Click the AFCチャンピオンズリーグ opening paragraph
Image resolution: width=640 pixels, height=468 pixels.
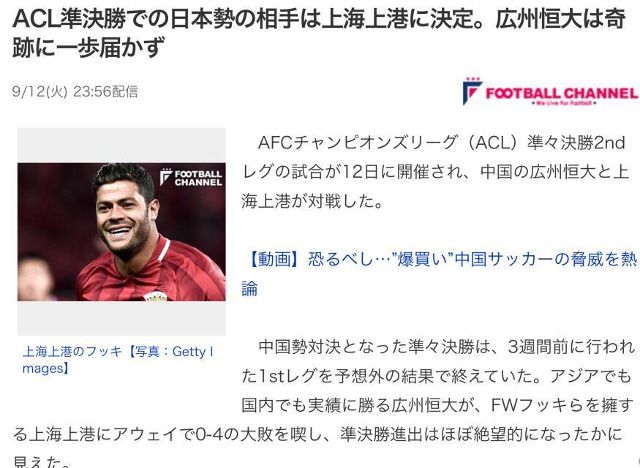pyautogui.click(x=434, y=172)
